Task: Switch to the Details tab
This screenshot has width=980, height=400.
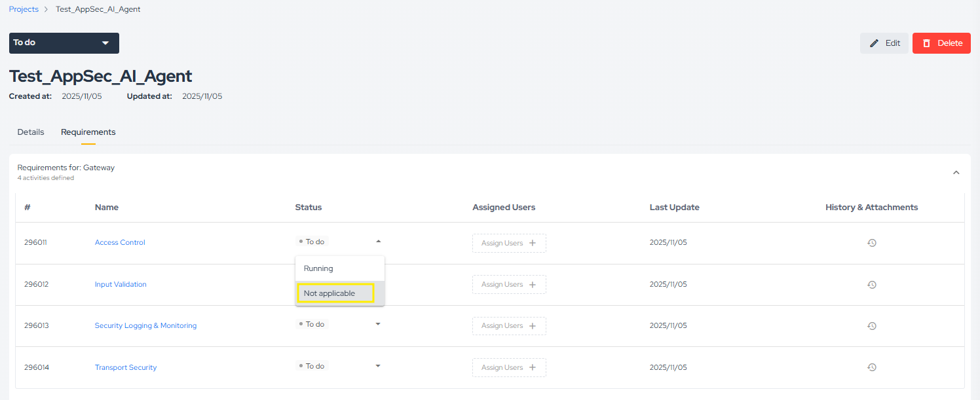Action: coord(31,132)
